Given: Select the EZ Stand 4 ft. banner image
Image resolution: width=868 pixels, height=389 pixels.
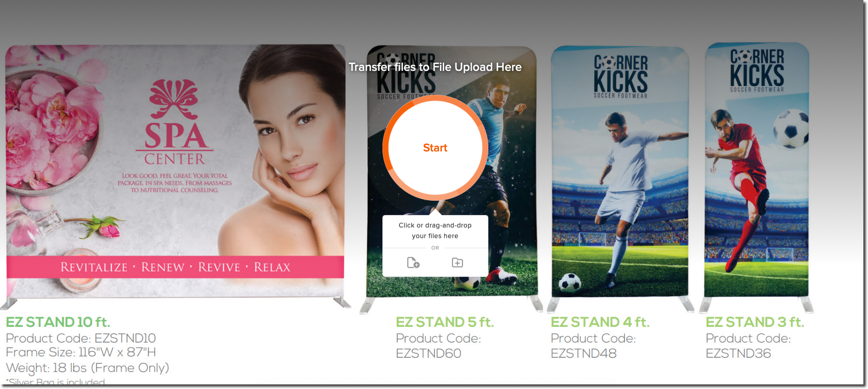Looking at the screenshot, I should pyautogui.click(x=620, y=171).
